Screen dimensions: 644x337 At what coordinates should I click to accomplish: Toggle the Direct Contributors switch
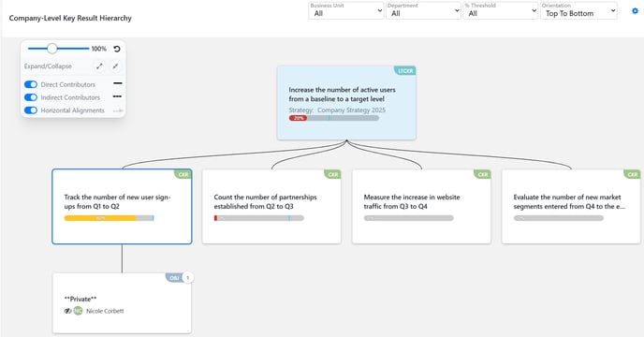click(31, 84)
